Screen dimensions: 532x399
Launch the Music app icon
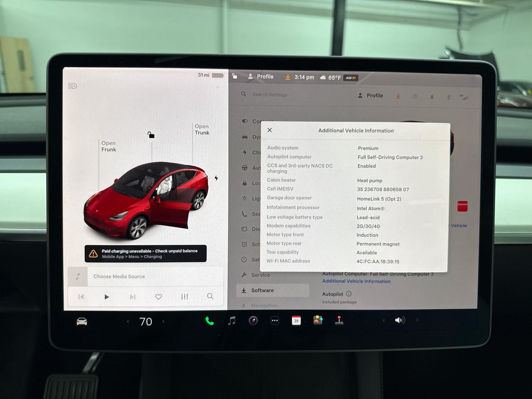point(232,320)
